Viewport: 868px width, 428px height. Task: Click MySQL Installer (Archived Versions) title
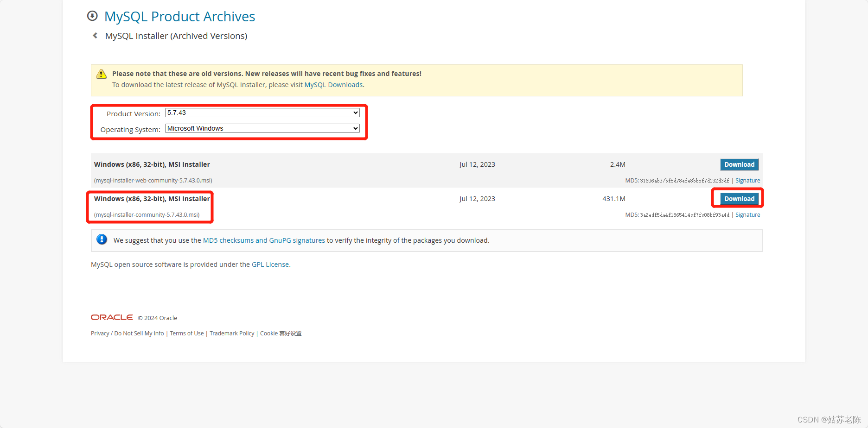point(176,36)
